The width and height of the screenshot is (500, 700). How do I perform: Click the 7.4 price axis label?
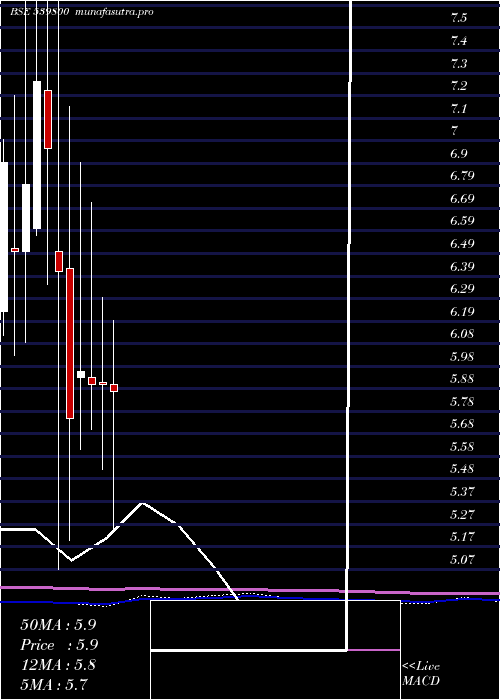459,41
